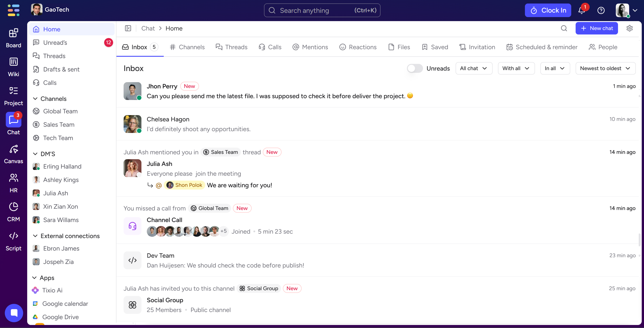Open the All chat dropdown
The image size is (644, 328).
(474, 68)
